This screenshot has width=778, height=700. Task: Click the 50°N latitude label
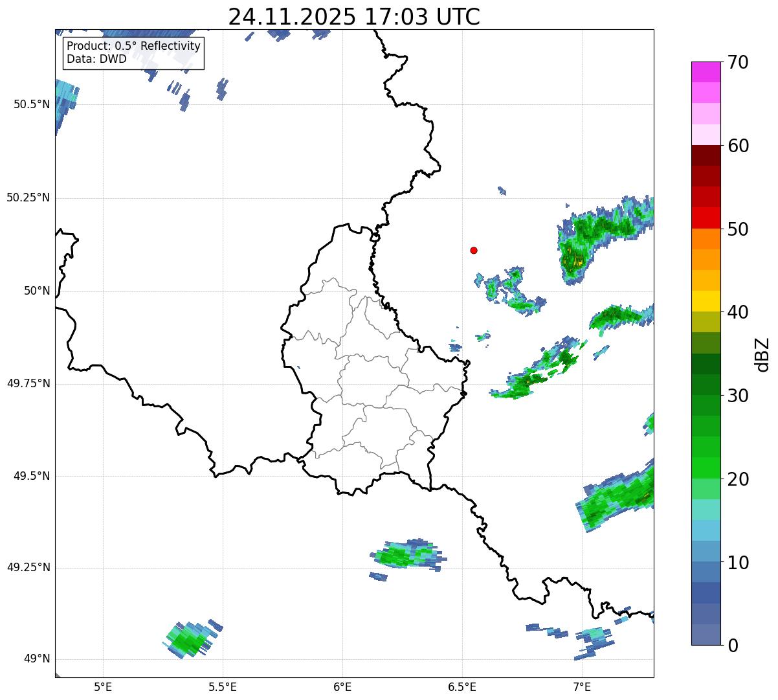37,291
